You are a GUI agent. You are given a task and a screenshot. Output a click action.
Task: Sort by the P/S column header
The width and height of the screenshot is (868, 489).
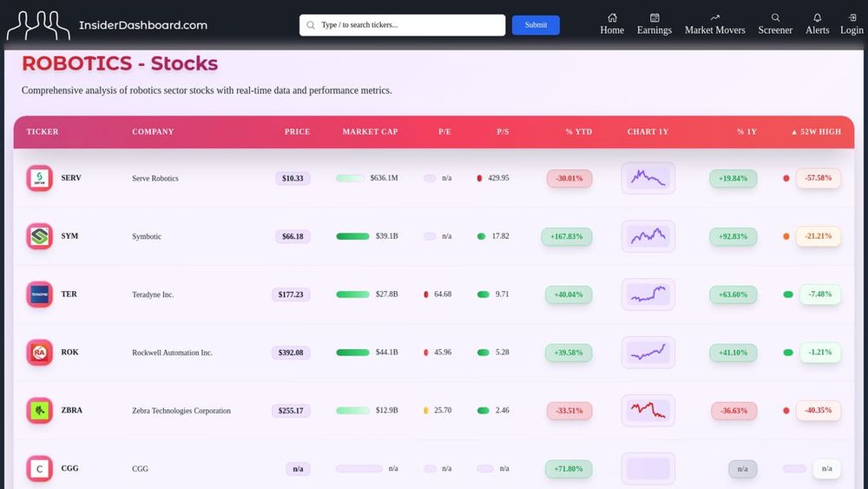click(503, 132)
